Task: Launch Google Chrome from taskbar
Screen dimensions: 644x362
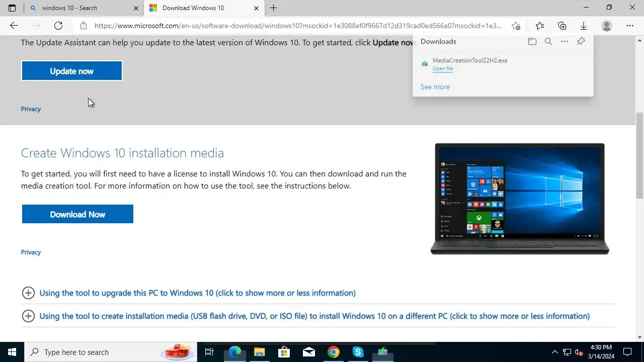Action: [333, 352]
